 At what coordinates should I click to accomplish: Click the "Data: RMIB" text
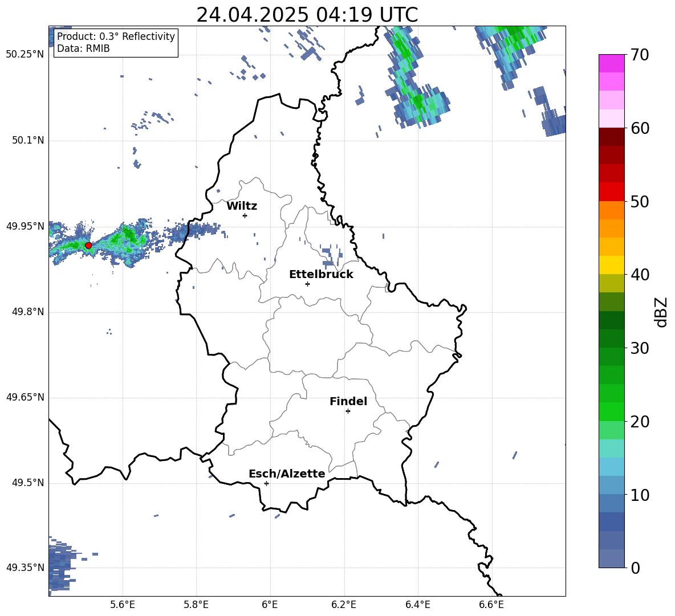click(83, 48)
